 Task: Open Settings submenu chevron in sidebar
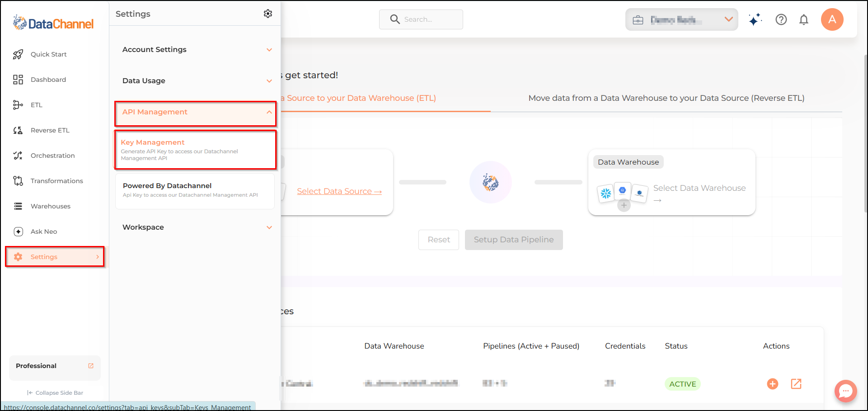click(x=98, y=257)
